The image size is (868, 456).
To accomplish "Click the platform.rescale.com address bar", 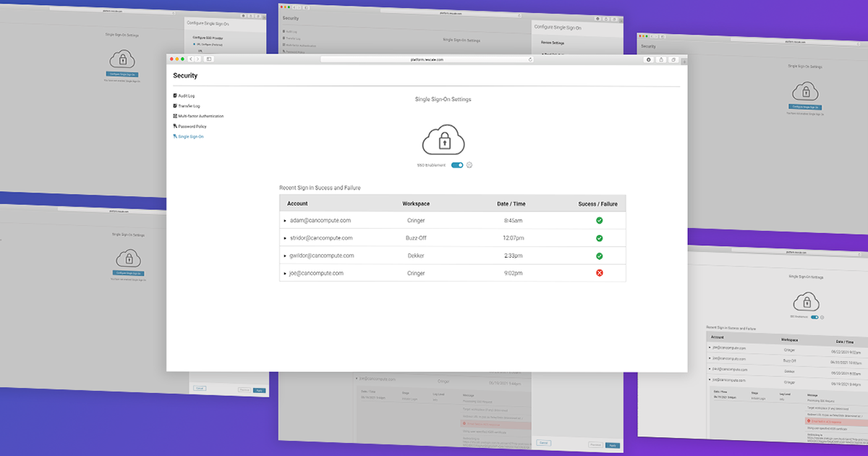I will pyautogui.click(x=427, y=59).
